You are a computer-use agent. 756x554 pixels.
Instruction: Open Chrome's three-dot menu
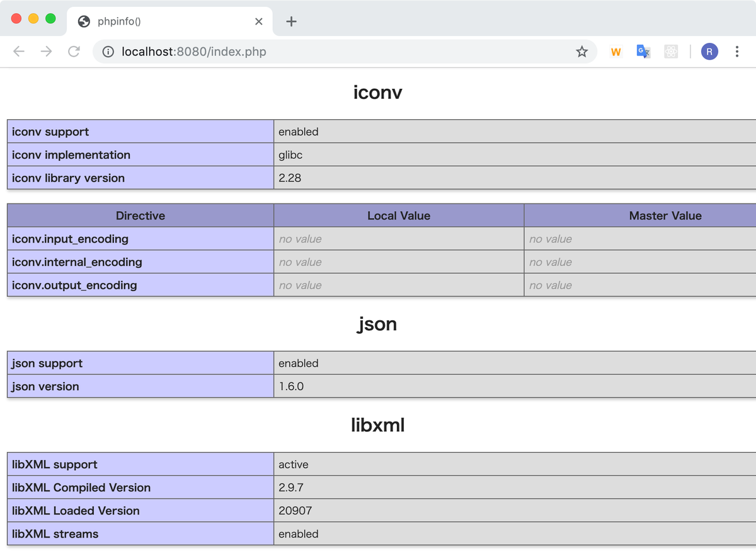click(x=737, y=52)
